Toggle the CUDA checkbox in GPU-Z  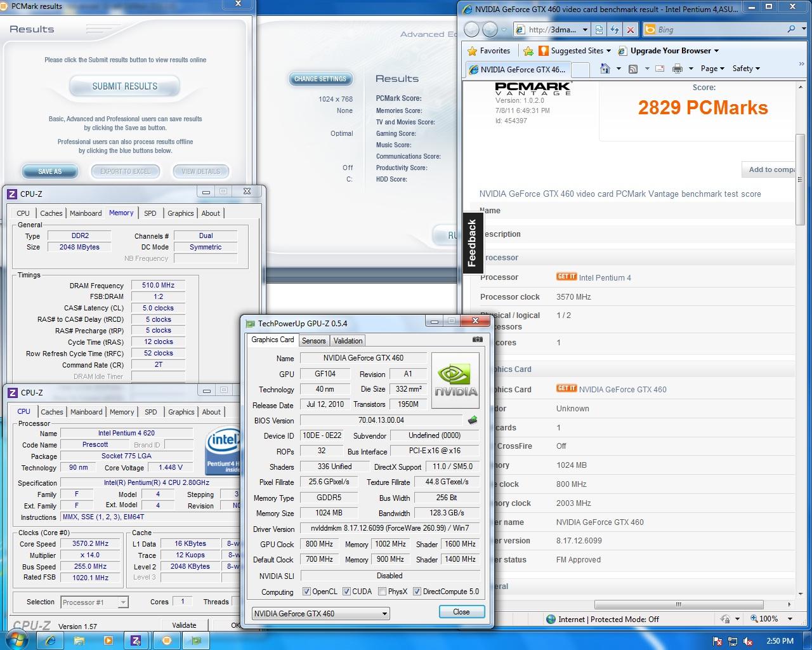pos(347,592)
